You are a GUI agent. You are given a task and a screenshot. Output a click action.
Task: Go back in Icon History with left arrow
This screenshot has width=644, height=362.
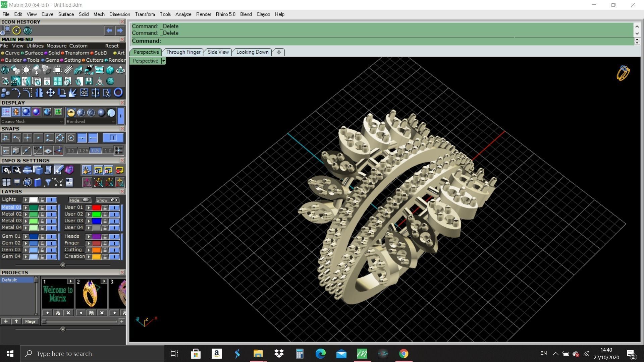tap(109, 31)
